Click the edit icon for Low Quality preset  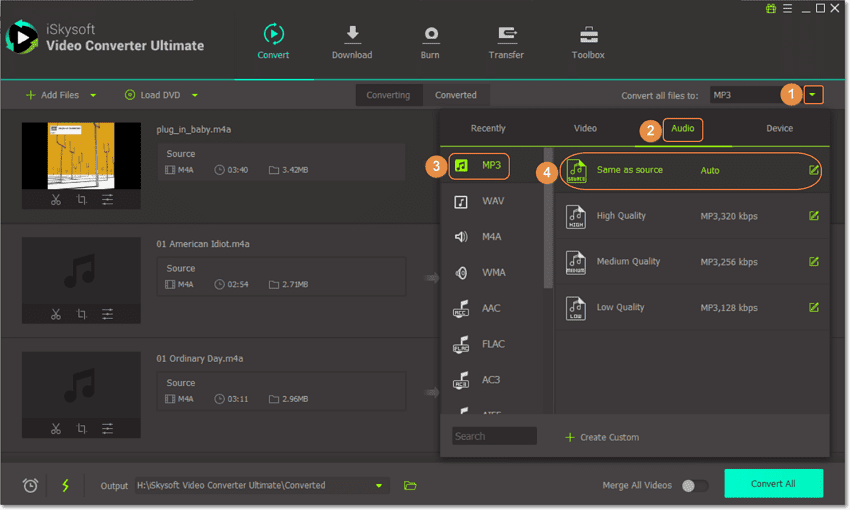click(x=813, y=307)
